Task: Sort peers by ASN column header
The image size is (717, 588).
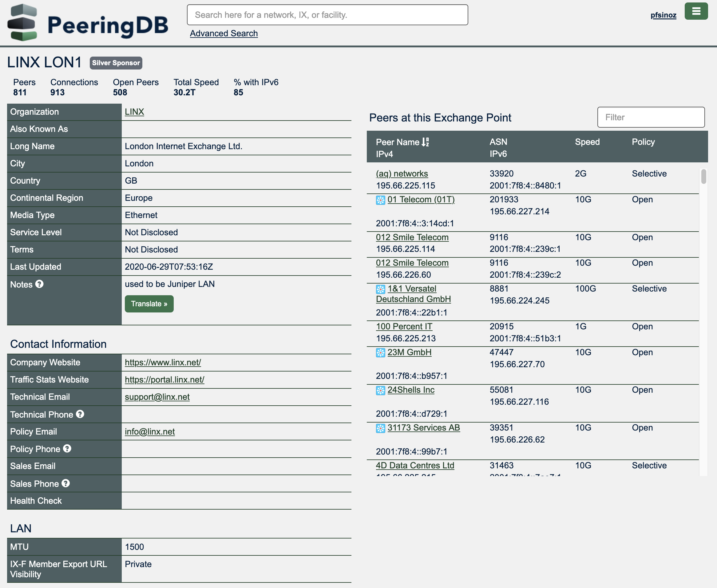Action: click(x=498, y=142)
